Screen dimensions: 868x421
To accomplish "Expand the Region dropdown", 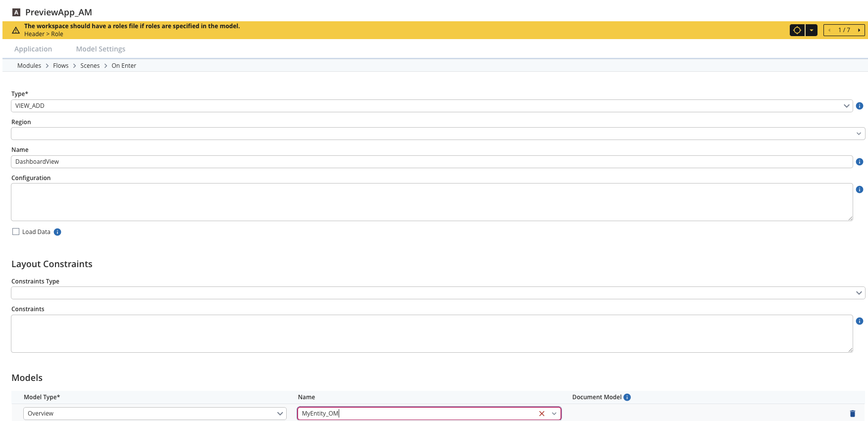I will pos(438,134).
